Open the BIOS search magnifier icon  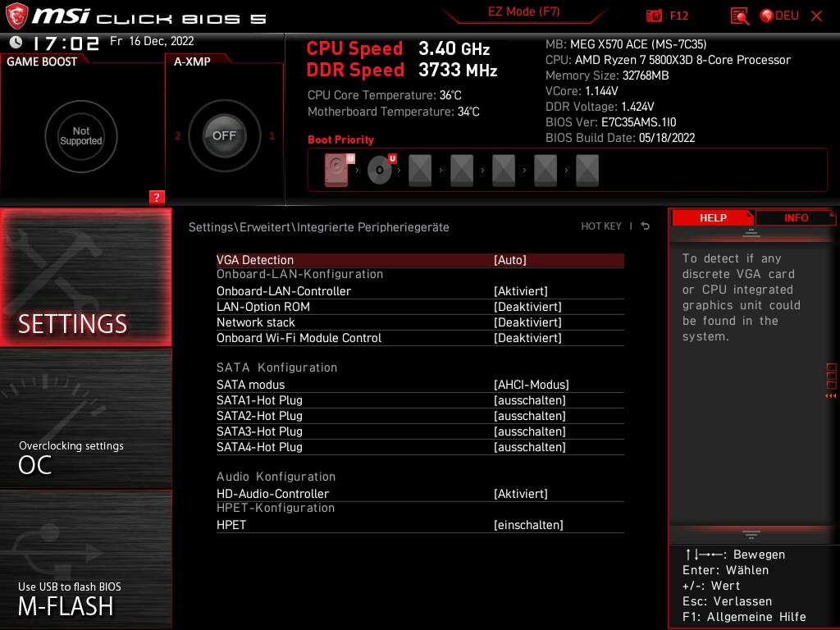point(740,16)
